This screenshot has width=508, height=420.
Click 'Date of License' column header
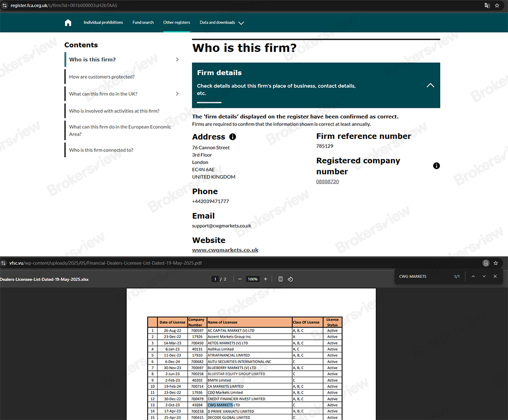pyautogui.click(x=173, y=322)
